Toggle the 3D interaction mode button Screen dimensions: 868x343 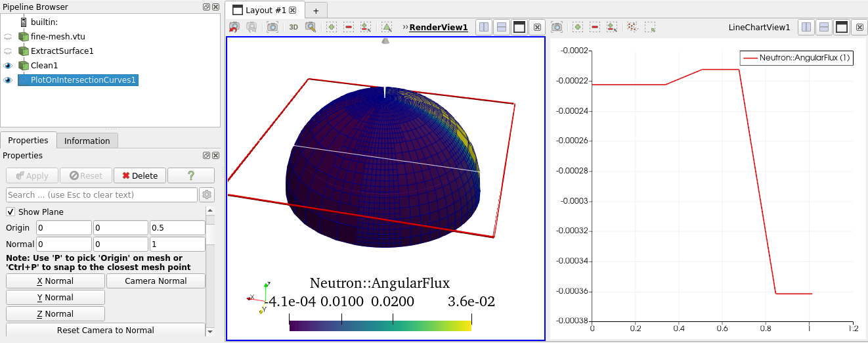293,27
